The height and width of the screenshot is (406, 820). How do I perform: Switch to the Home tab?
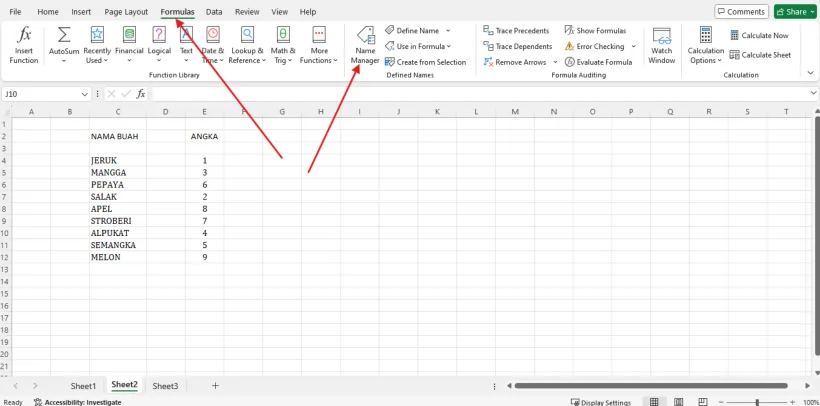(48, 12)
